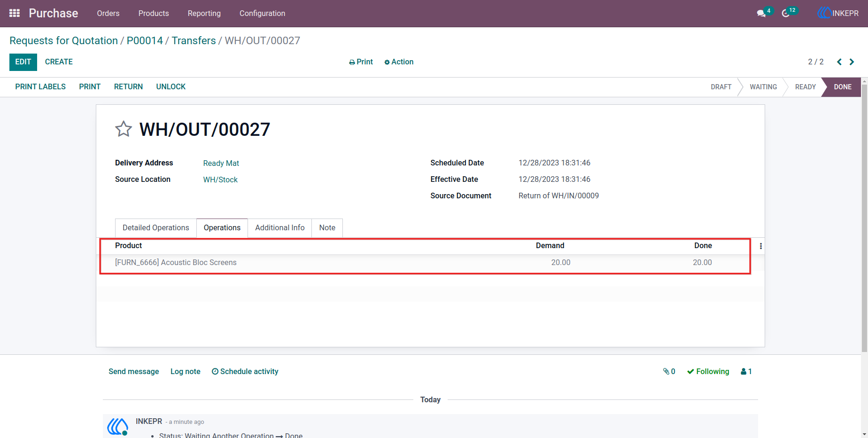Open Transfers breadcrumb link

click(x=194, y=41)
